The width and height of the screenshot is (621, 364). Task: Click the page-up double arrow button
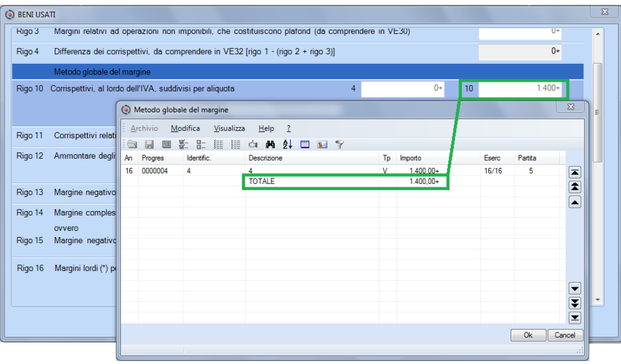[x=575, y=187]
